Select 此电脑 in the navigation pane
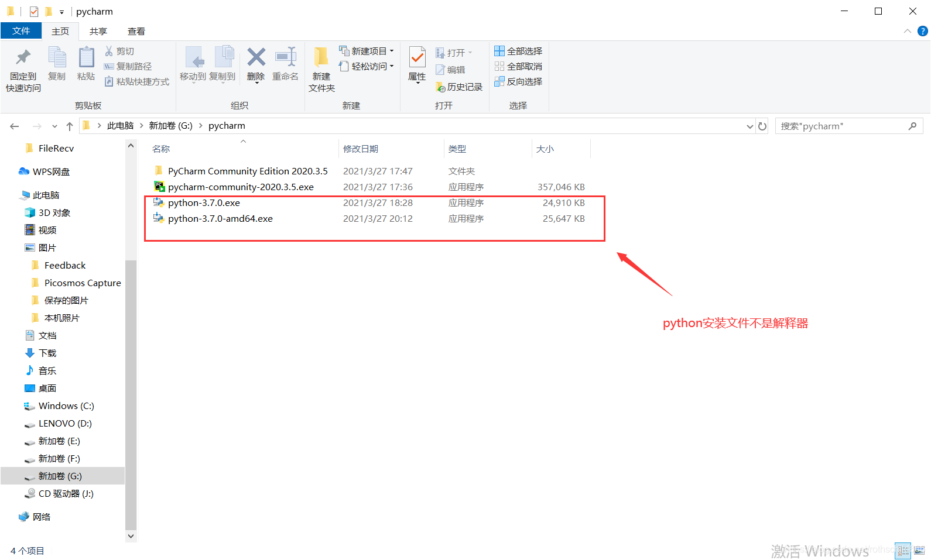Viewport: 931px width, 560px height. [46, 195]
